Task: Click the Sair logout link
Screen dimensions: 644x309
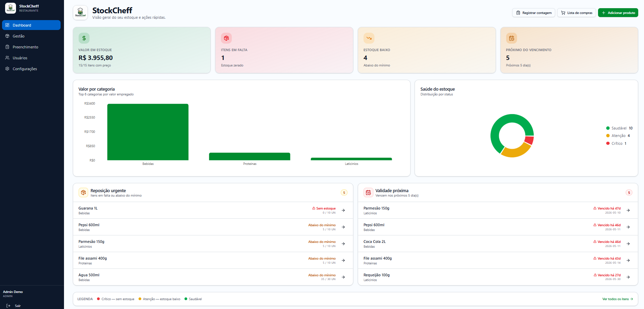Action: [14, 306]
